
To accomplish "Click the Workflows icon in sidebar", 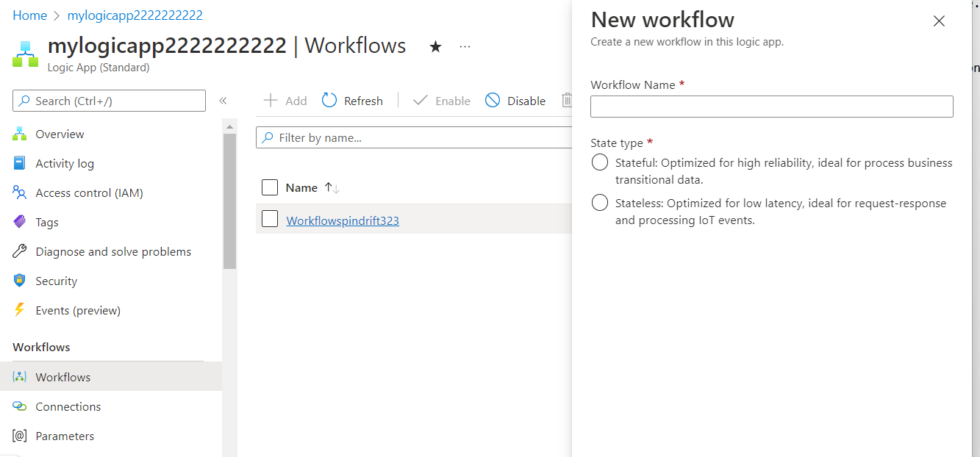I will coord(20,377).
